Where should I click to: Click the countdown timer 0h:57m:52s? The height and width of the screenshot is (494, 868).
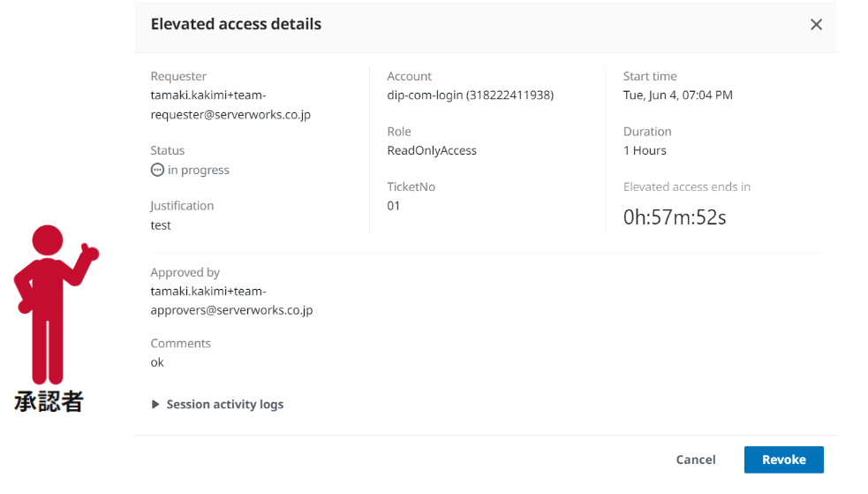(675, 217)
